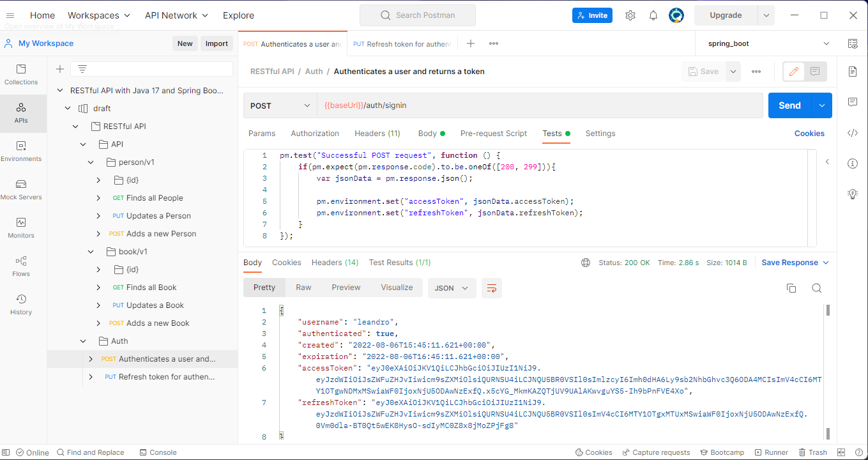
Task: Click the Import button
Action: pyautogui.click(x=217, y=43)
